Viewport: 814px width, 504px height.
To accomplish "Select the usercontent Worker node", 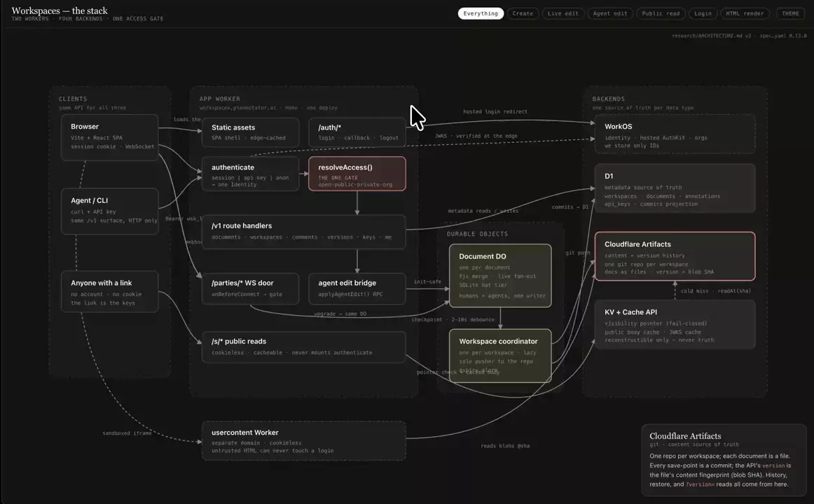I will [304, 441].
